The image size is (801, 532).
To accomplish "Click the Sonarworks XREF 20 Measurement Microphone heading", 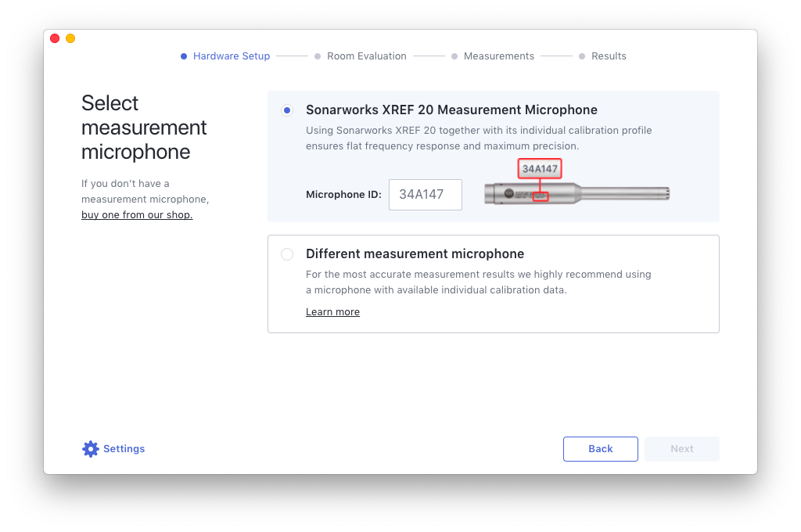I will click(x=451, y=110).
